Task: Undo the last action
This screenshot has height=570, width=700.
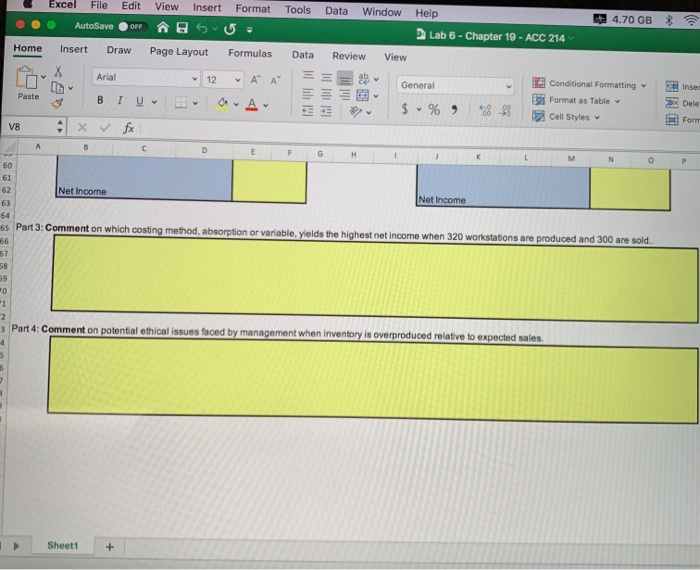Action: [x=202, y=29]
